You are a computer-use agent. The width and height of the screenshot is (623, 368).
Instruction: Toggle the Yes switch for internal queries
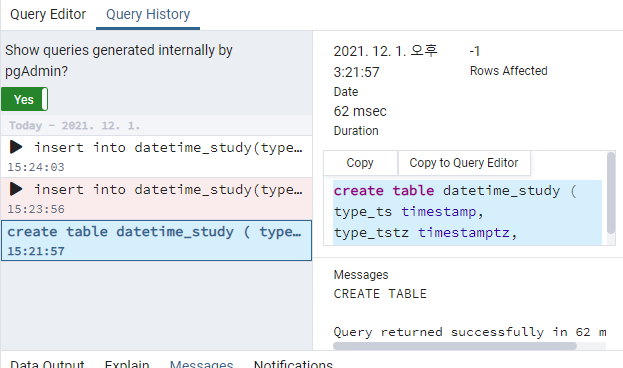pyautogui.click(x=25, y=99)
